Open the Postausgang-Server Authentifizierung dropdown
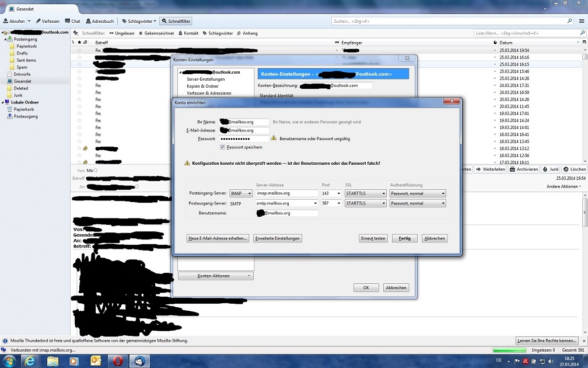Image resolution: width=588 pixels, height=368 pixels. [418, 203]
